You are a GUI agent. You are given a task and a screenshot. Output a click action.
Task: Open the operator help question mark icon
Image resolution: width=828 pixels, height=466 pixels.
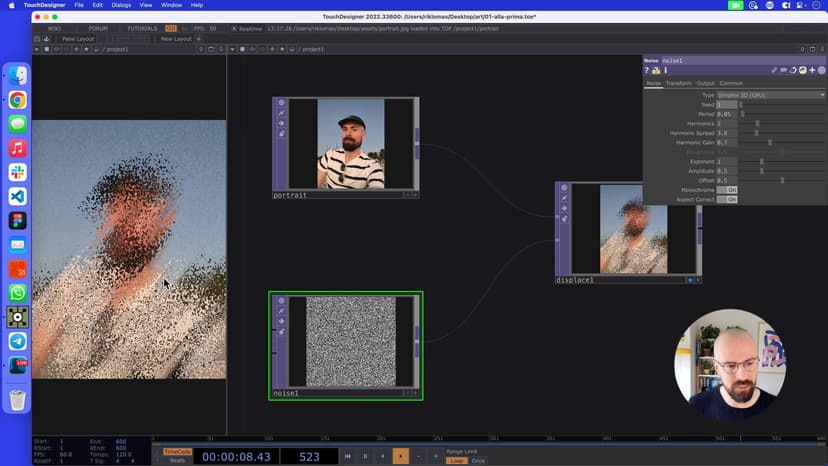tap(647, 71)
